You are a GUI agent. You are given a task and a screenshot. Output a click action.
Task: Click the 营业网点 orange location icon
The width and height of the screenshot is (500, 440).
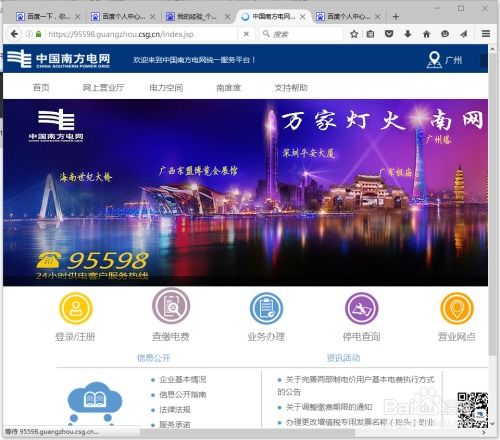457,308
